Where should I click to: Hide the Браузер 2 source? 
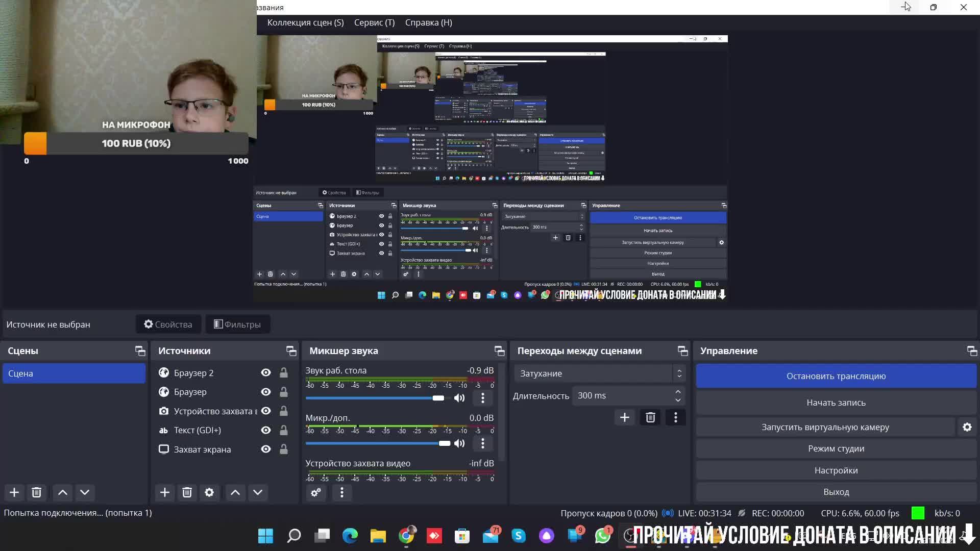click(265, 373)
